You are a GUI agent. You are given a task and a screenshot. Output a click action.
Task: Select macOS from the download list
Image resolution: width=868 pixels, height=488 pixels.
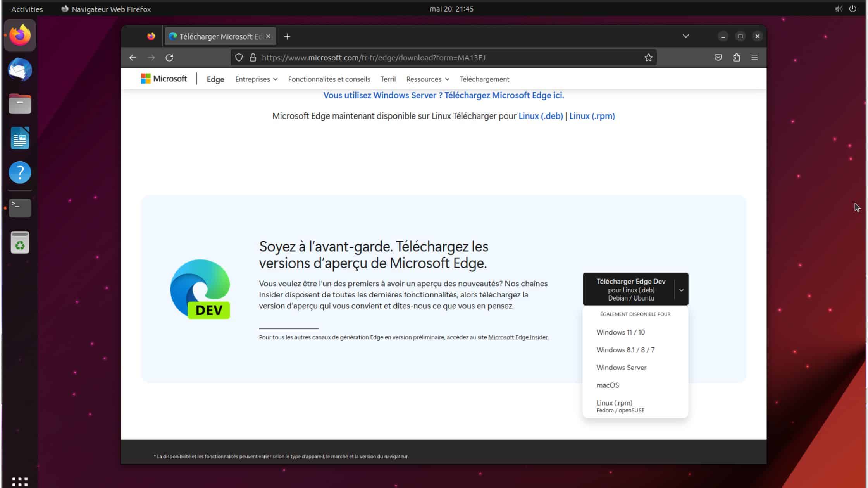click(x=608, y=385)
